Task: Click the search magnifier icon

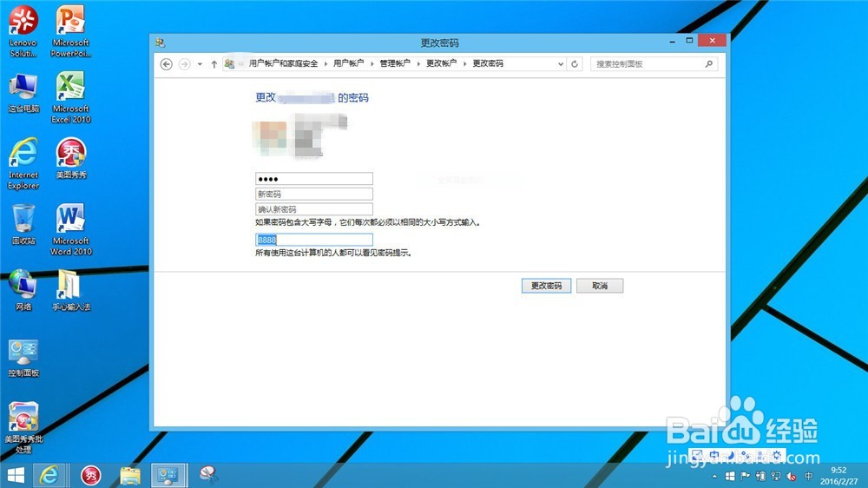Action: click(708, 64)
